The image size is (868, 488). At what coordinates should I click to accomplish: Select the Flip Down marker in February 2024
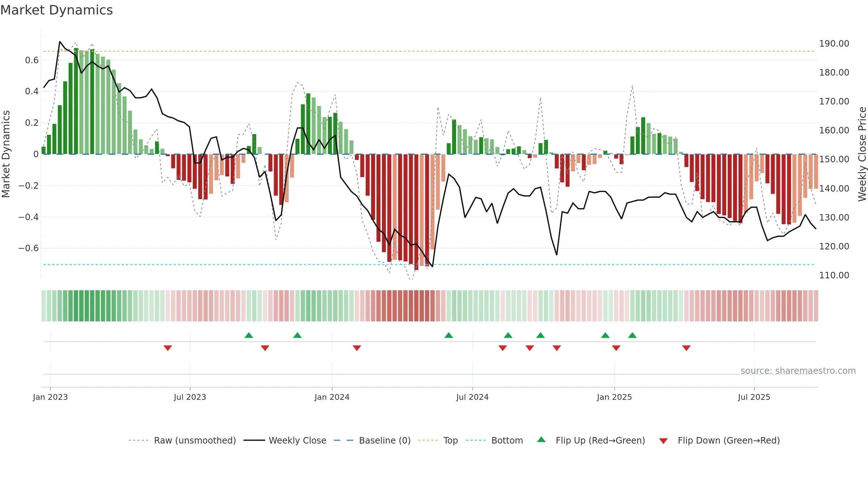click(357, 348)
